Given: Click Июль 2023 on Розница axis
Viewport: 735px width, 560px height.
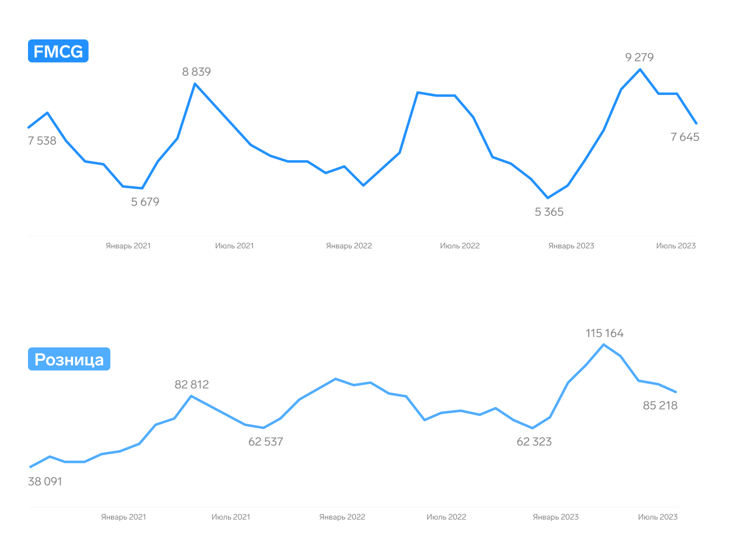Looking at the screenshot, I should (658, 517).
